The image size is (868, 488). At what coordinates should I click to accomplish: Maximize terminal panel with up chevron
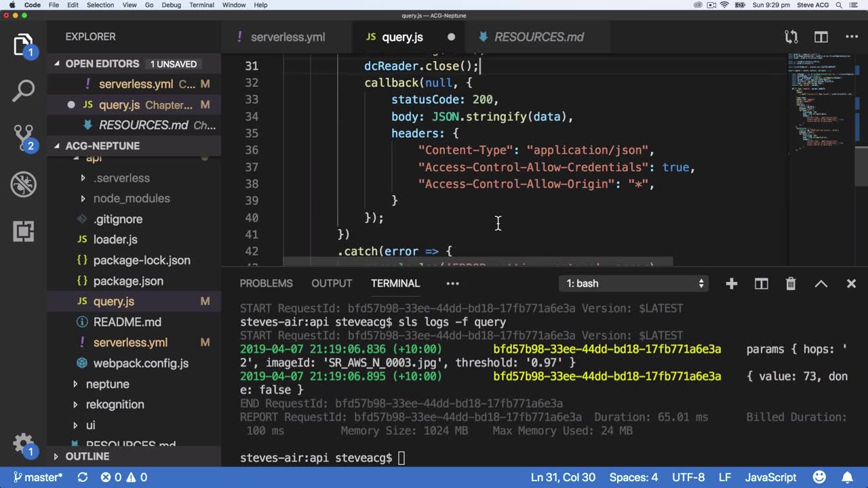click(x=821, y=284)
